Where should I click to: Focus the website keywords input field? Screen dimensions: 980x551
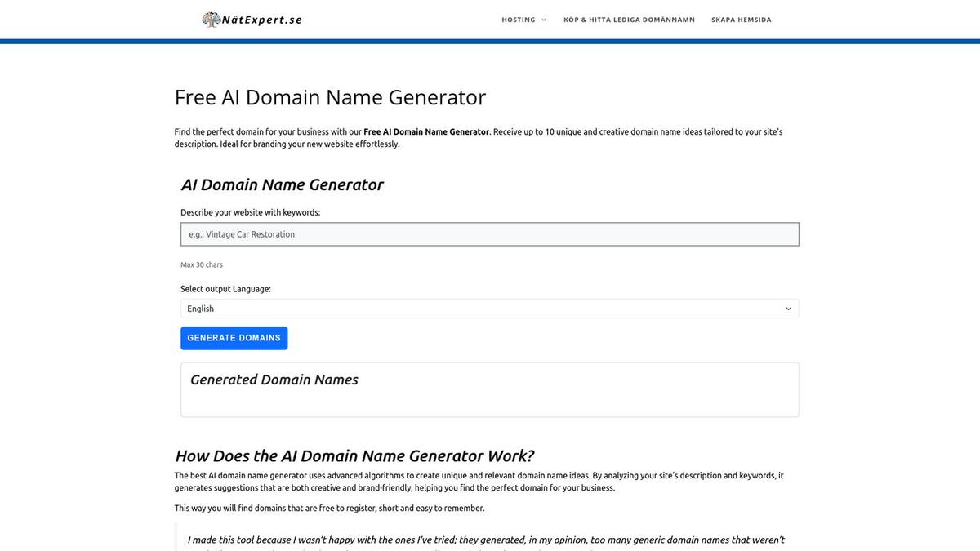pyautogui.click(x=490, y=234)
